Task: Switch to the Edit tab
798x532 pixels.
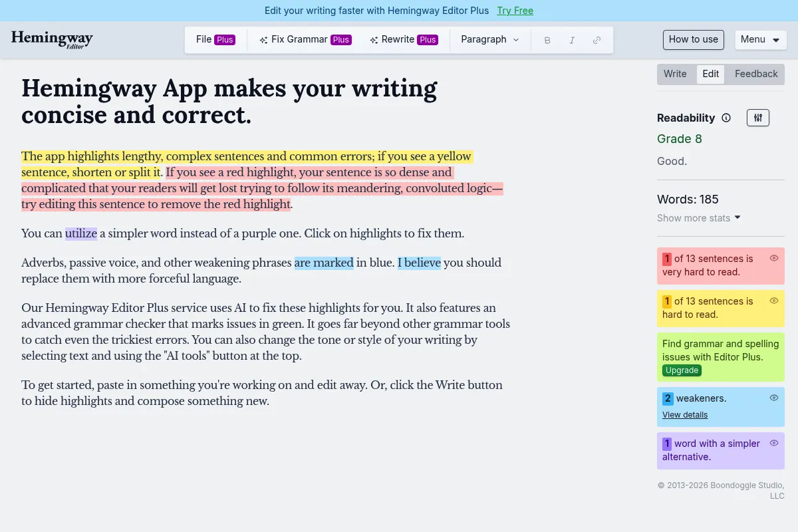Action: point(711,74)
